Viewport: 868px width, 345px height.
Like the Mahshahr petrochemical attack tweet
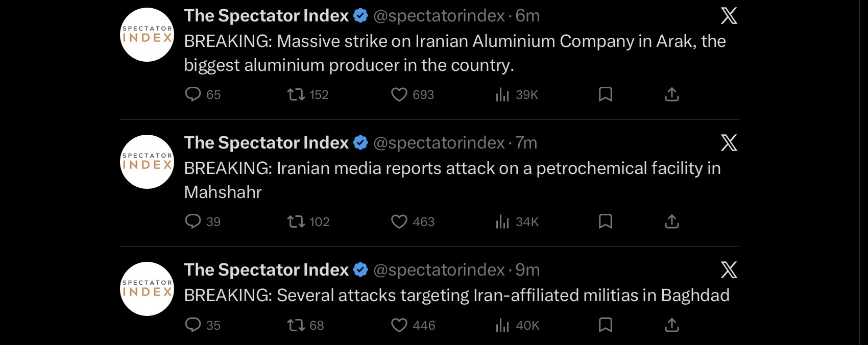click(399, 221)
